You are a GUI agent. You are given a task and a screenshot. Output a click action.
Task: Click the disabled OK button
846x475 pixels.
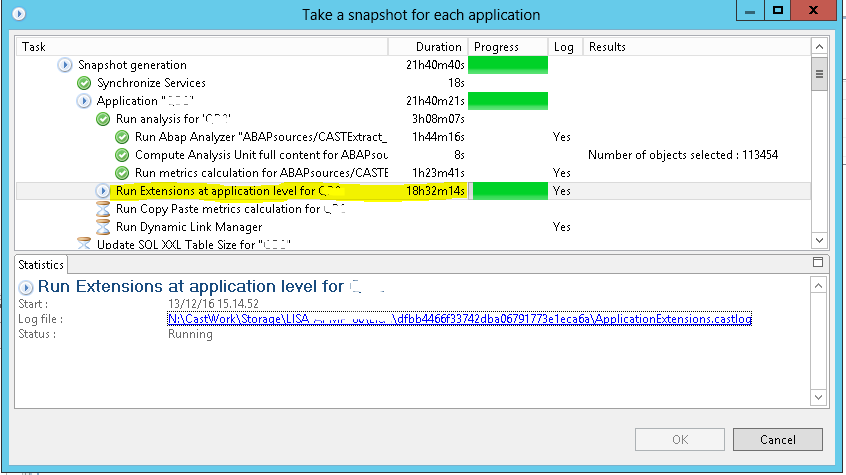point(680,439)
